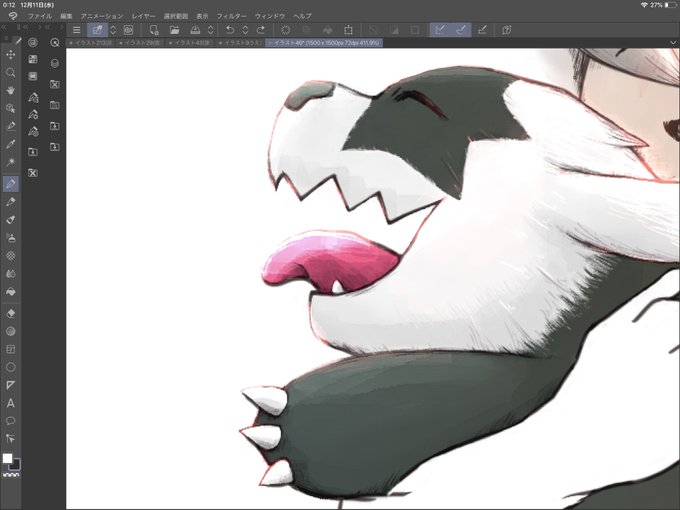Open the ファイル menu
This screenshot has height=510, width=680.
tap(40, 16)
